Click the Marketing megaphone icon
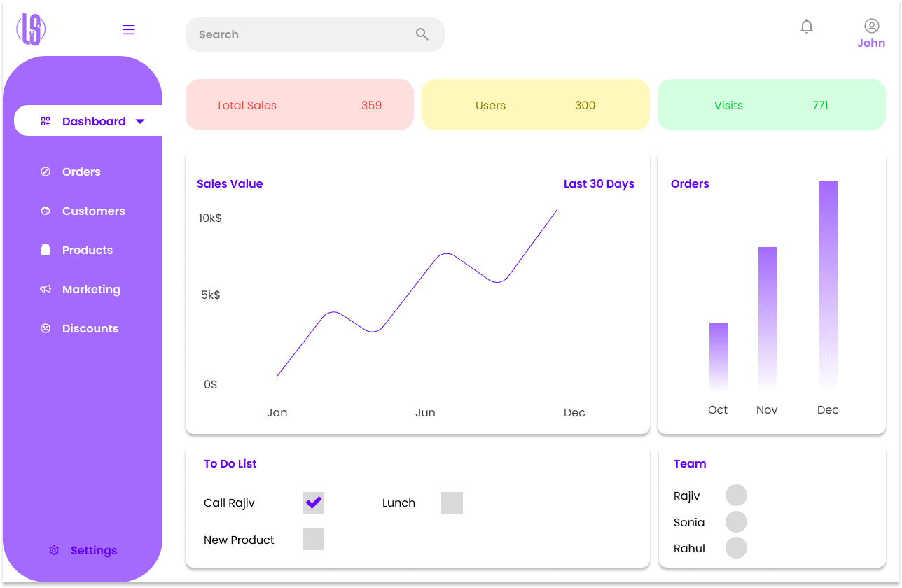 46,289
